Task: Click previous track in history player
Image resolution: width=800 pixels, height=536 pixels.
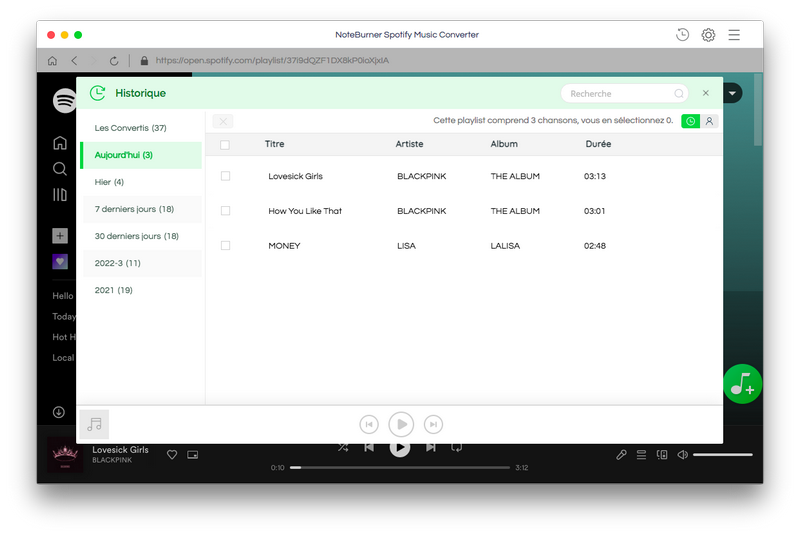Action: tap(369, 424)
